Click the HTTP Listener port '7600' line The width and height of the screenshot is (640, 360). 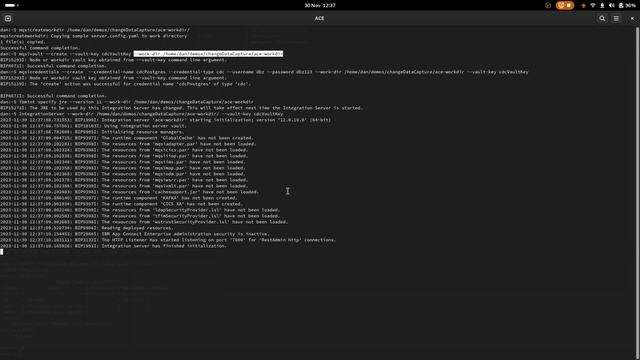(x=168, y=240)
